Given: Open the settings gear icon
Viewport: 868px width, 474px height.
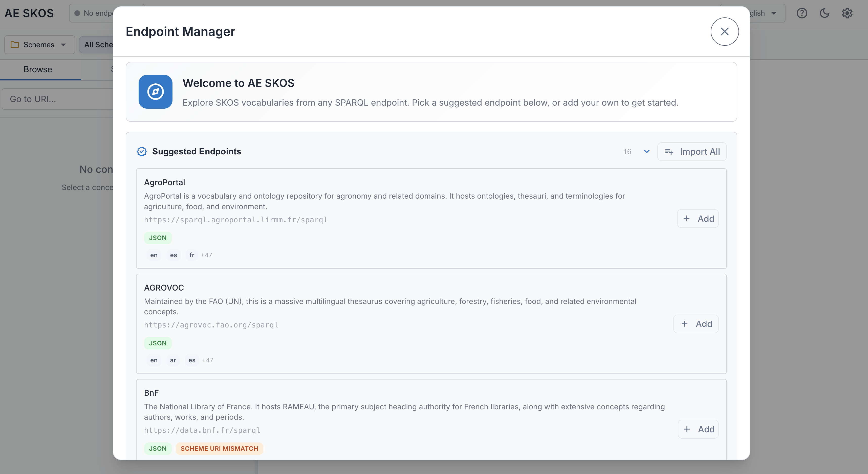Looking at the screenshot, I should point(847,13).
